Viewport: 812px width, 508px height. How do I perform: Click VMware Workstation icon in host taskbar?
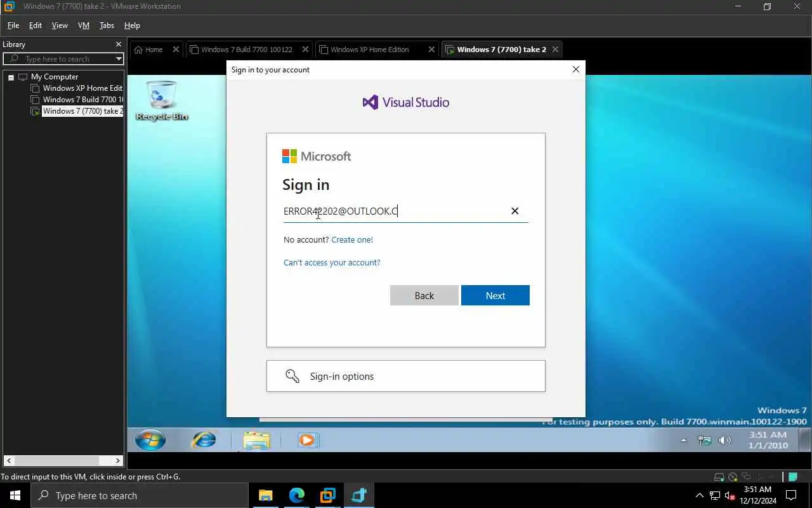[327, 495]
